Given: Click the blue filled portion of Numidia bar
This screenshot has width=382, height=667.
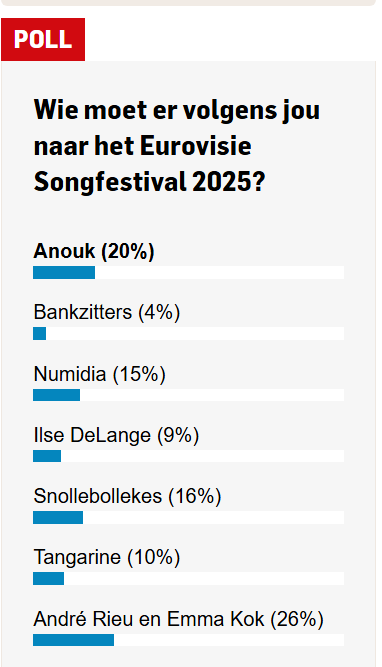Looking at the screenshot, I should coord(57,395).
